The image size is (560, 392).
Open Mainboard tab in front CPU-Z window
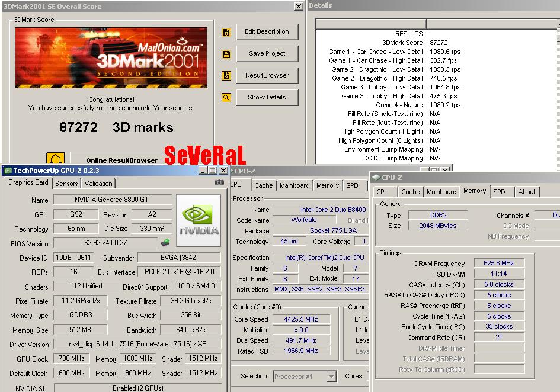[441, 192]
